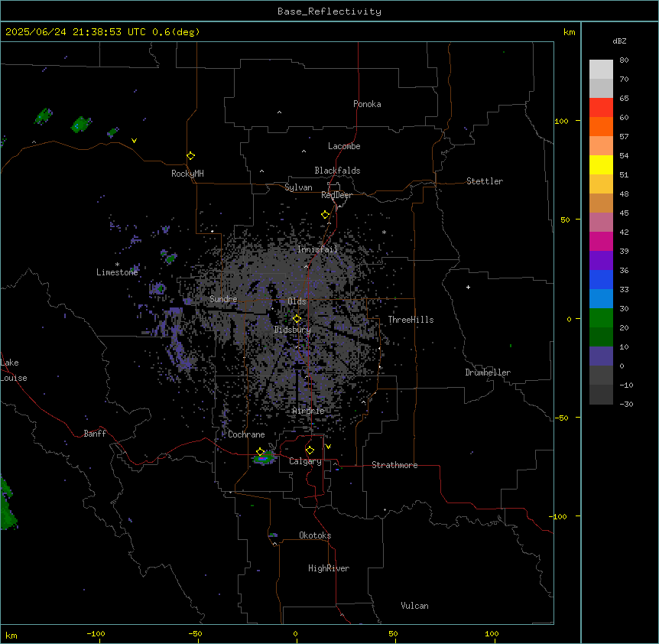Click the RockyMH city label
This screenshot has width=659, height=644.
tap(187, 174)
